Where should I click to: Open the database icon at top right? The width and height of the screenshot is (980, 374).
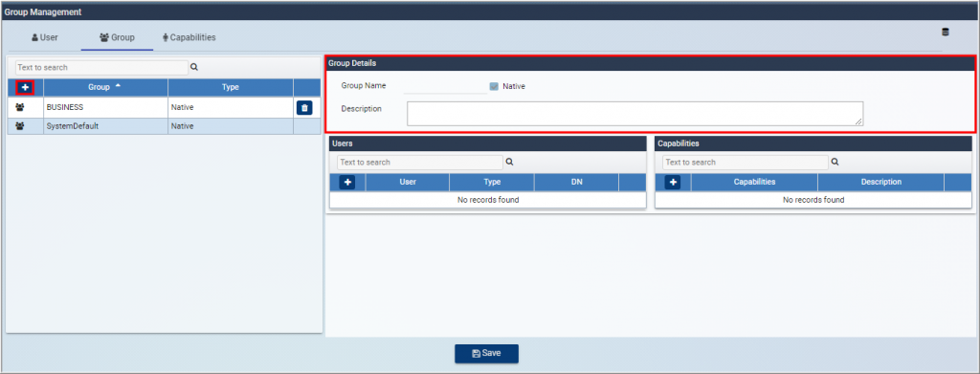click(x=945, y=32)
